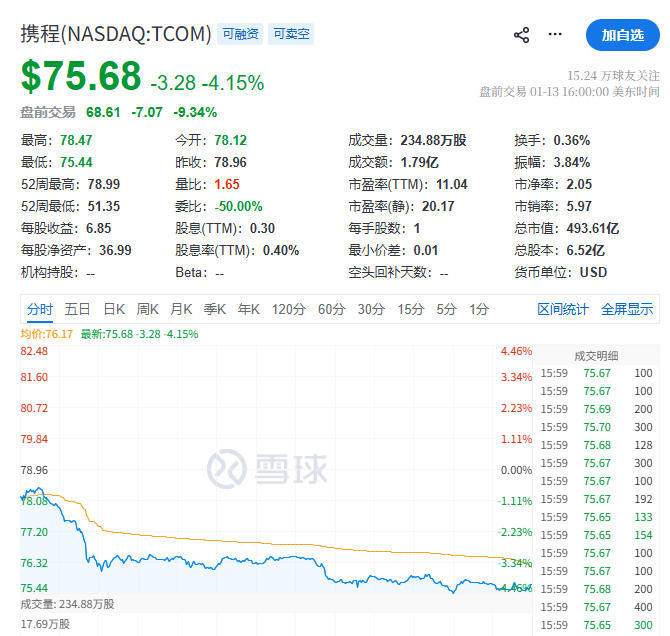Open the three-dot more options menu
The image size is (670, 636).
pyautogui.click(x=555, y=34)
